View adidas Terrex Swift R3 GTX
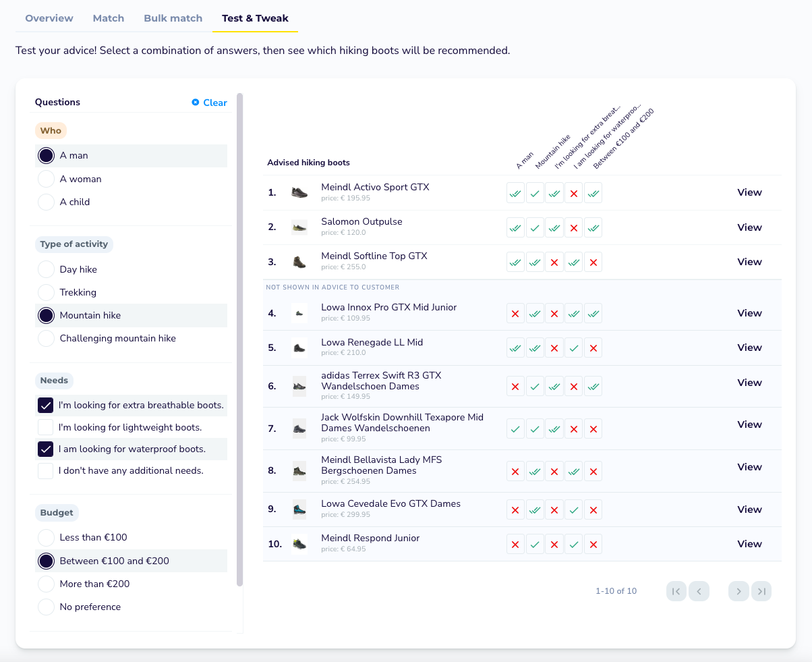The height and width of the screenshot is (662, 812). coord(749,383)
